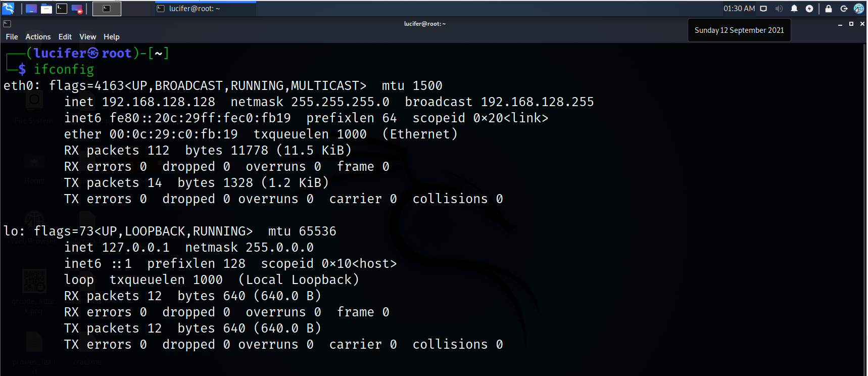
Task: Click the screen recorder panel icon
Action: tap(77, 9)
